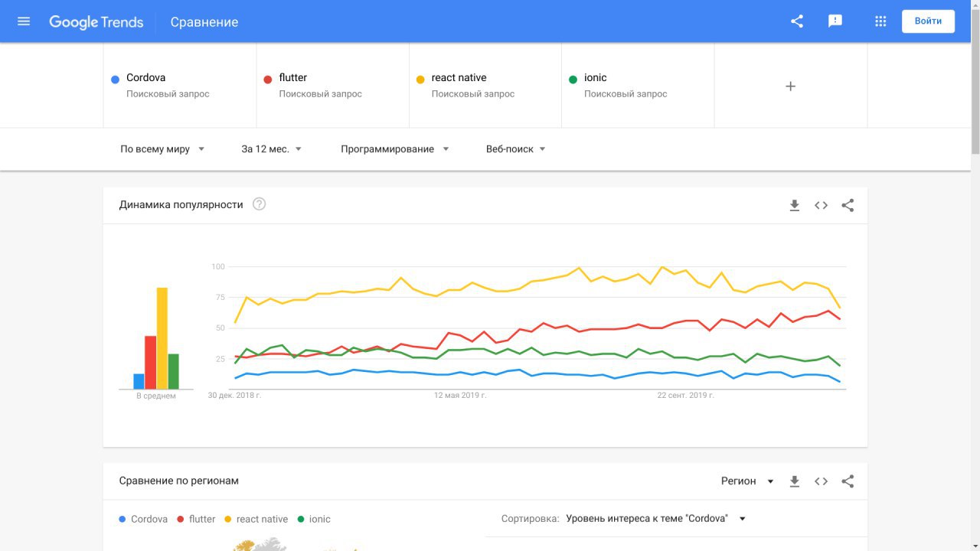The height and width of the screenshot is (551, 980).
Task: Click the В среднем label under bars
Action: pos(156,396)
